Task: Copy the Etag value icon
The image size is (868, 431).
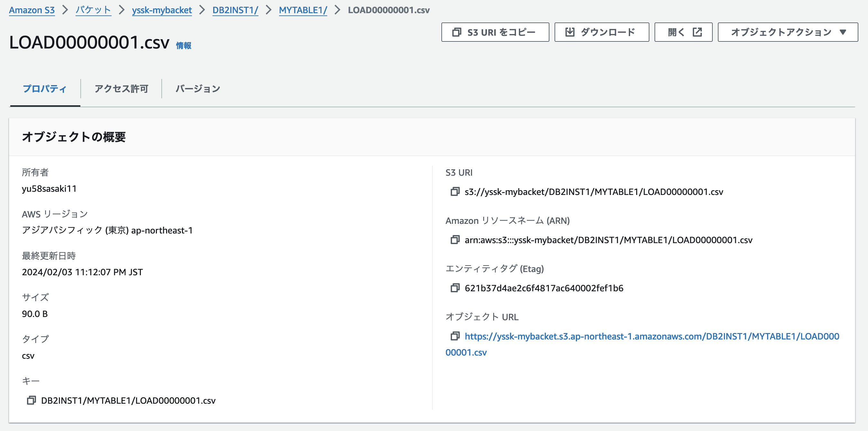Action: pos(455,288)
